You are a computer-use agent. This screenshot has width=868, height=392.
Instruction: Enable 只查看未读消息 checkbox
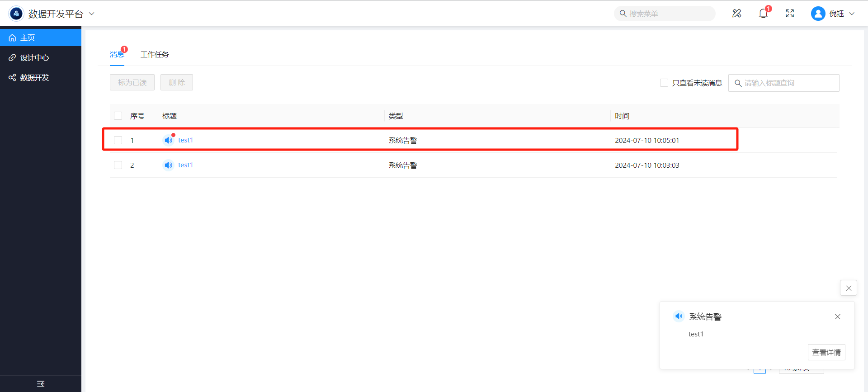click(x=664, y=83)
